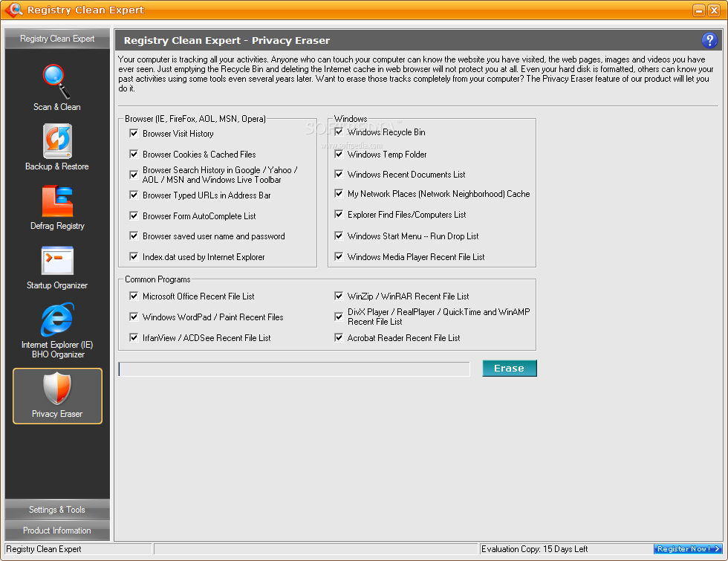Uncheck DivX Player / RealPlayer Recent File List
The width and height of the screenshot is (728, 561).
339,317
